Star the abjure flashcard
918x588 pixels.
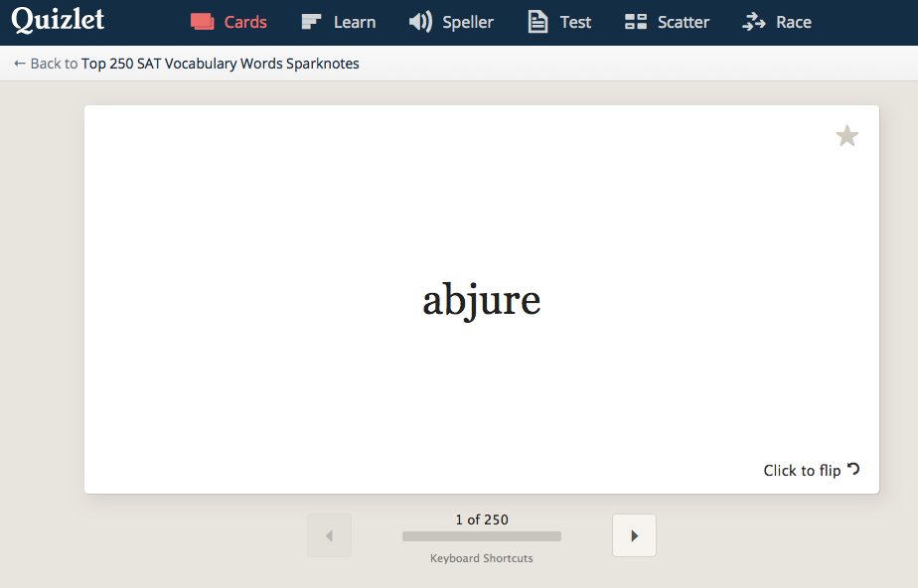(x=846, y=136)
